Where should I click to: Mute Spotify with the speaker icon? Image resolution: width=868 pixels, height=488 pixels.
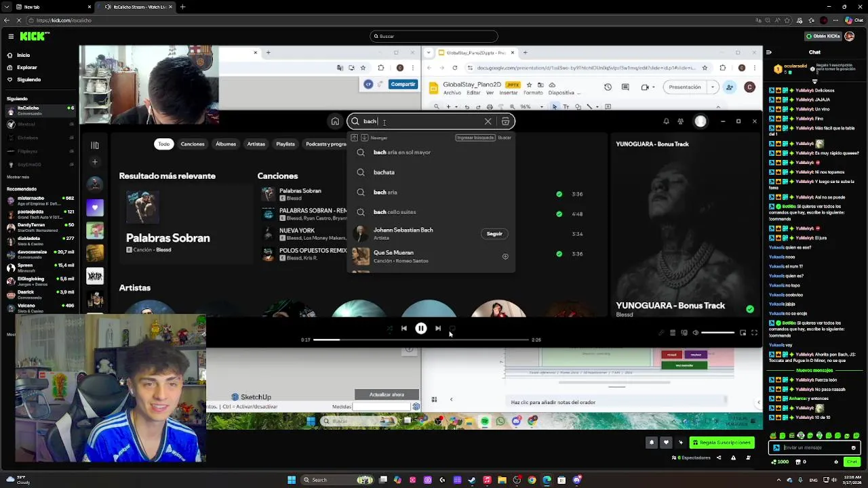click(695, 333)
